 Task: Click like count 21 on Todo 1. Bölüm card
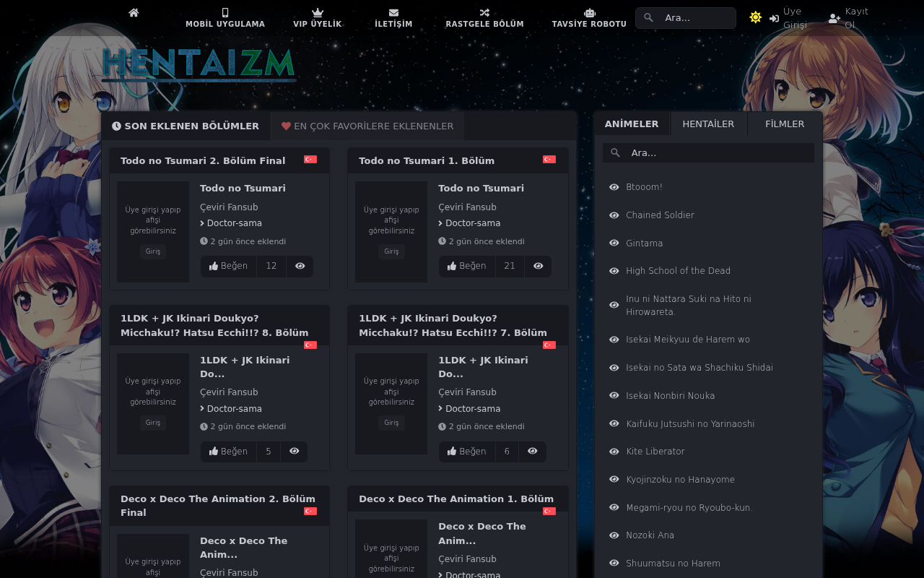(510, 266)
